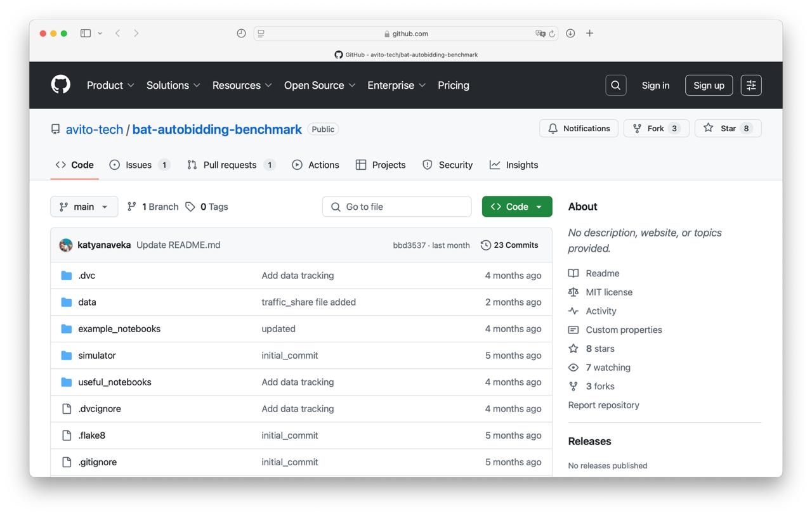The height and width of the screenshot is (516, 812).
Task: Open a new tab with plus icon
Action: pos(589,34)
